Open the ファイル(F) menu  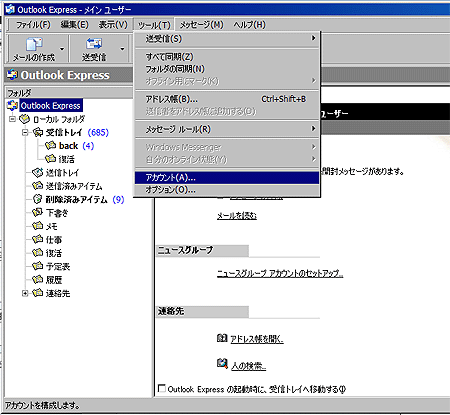pos(33,25)
